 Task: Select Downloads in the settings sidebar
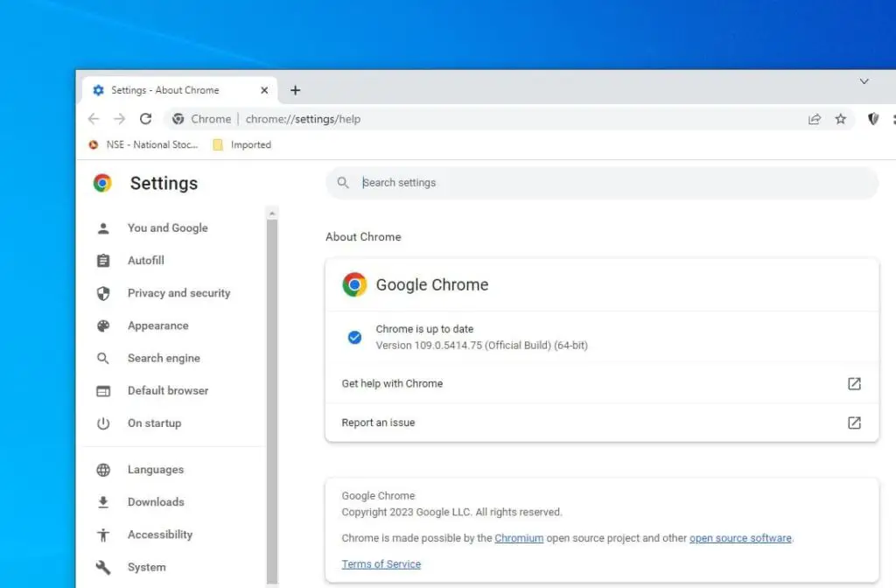point(156,501)
